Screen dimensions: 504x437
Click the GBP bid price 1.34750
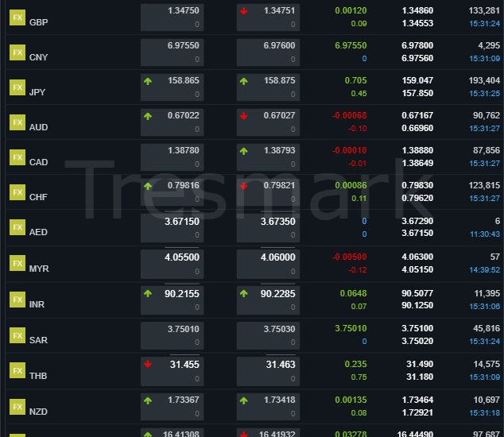183,10
